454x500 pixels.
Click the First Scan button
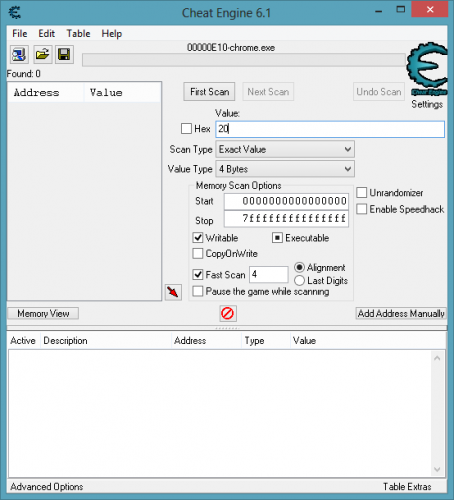click(x=209, y=92)
